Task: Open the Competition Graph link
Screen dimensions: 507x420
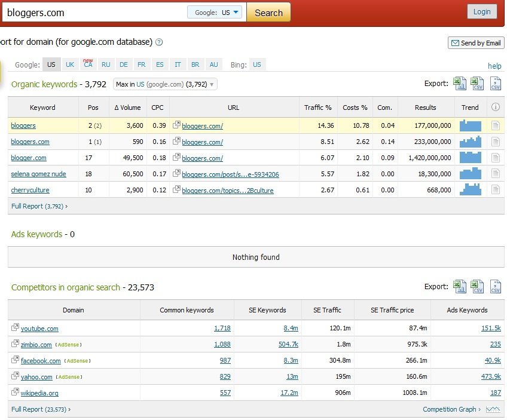Action: point(450,409)
